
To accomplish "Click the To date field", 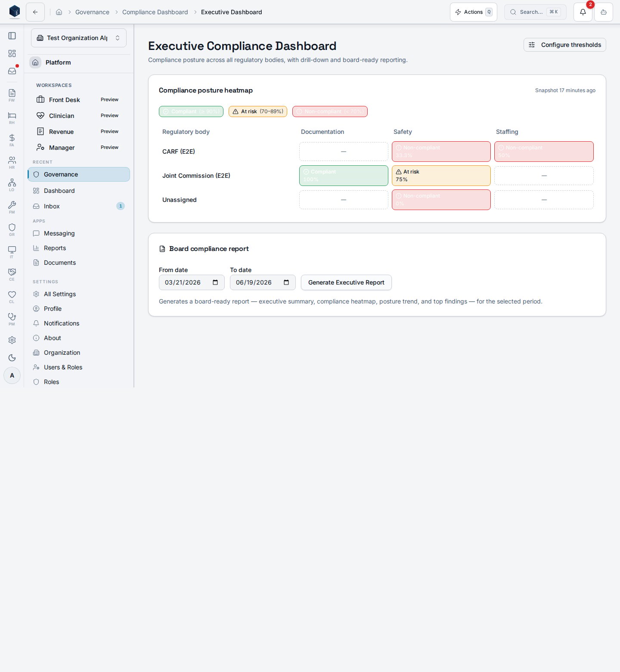I will click(x=263, y=282).
